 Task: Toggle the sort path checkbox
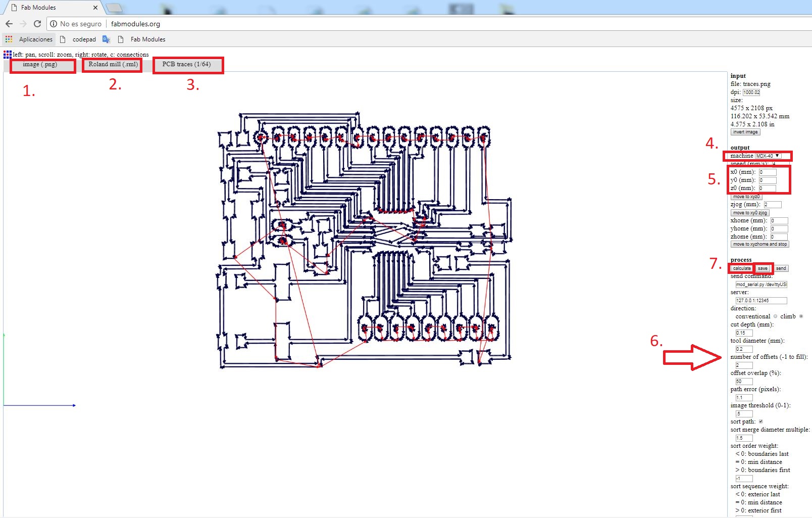(x=761, y=421)
